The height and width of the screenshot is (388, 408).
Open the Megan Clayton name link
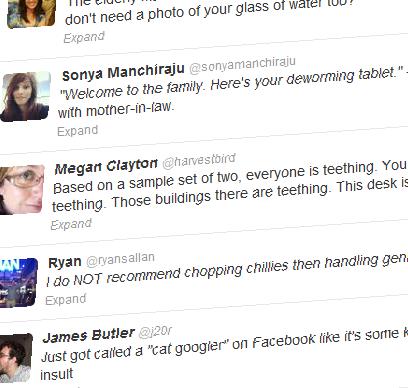(x=106, y=166)
